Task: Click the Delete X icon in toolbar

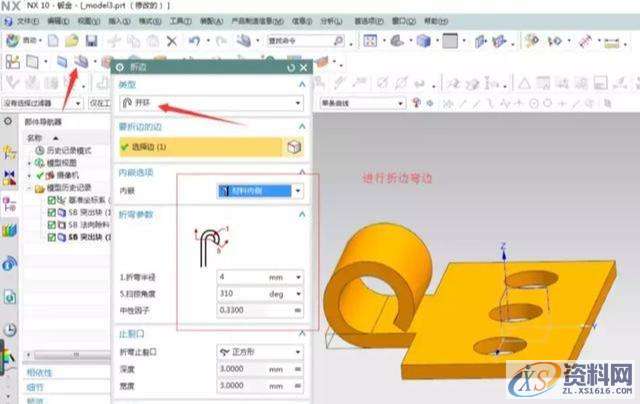Action: [x=172, y=41]
